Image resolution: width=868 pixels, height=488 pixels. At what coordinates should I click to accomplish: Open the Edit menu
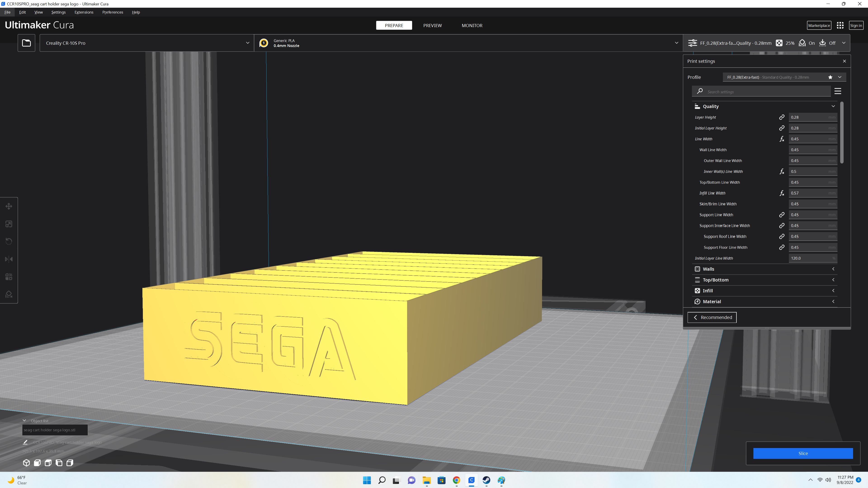[22, 12]
